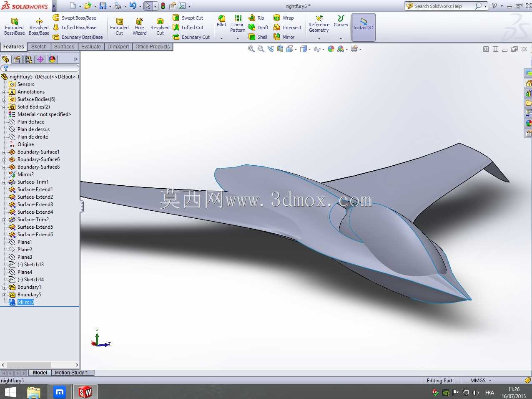Click the Undo icon

(x=133, y=6)
